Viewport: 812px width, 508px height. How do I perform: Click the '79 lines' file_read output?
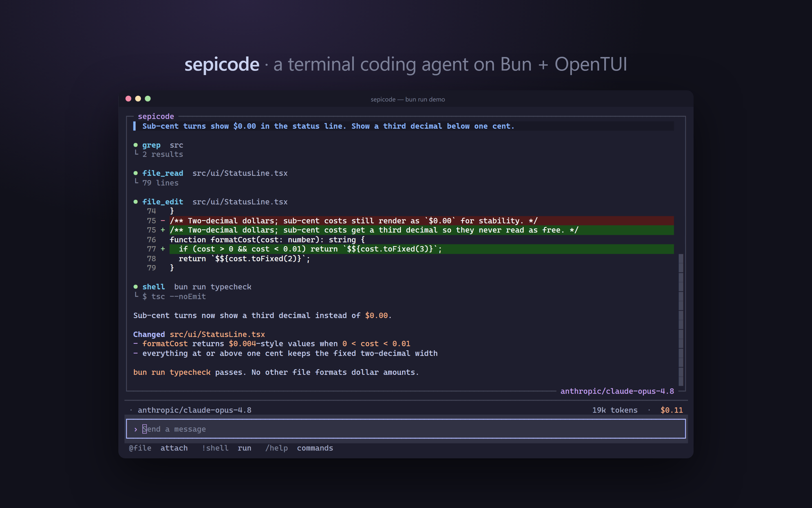160,183
